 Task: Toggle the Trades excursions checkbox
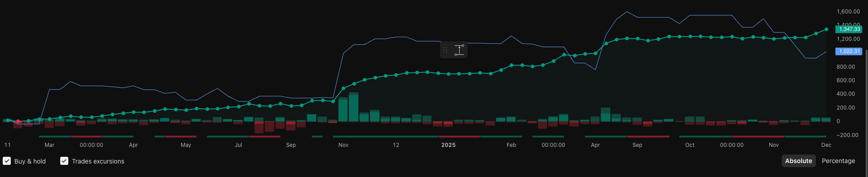tap(64, 161)
